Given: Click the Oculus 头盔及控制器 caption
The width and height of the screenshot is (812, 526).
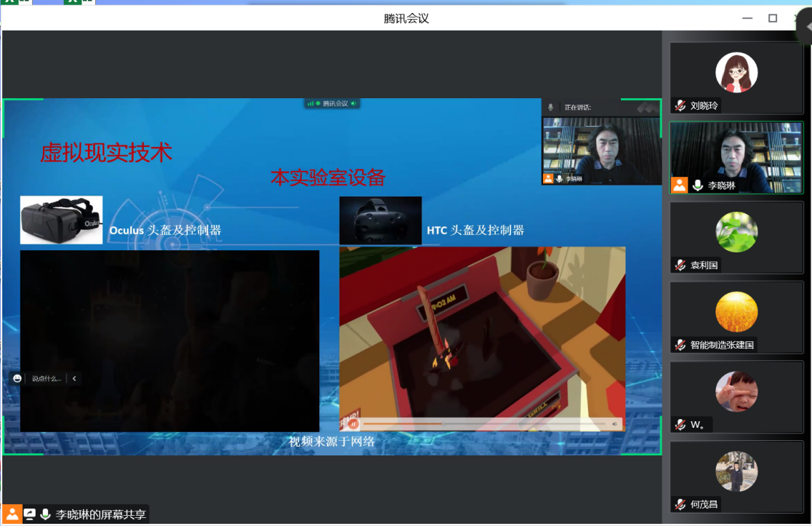Looking at the screenshot, I should [165, 230].
